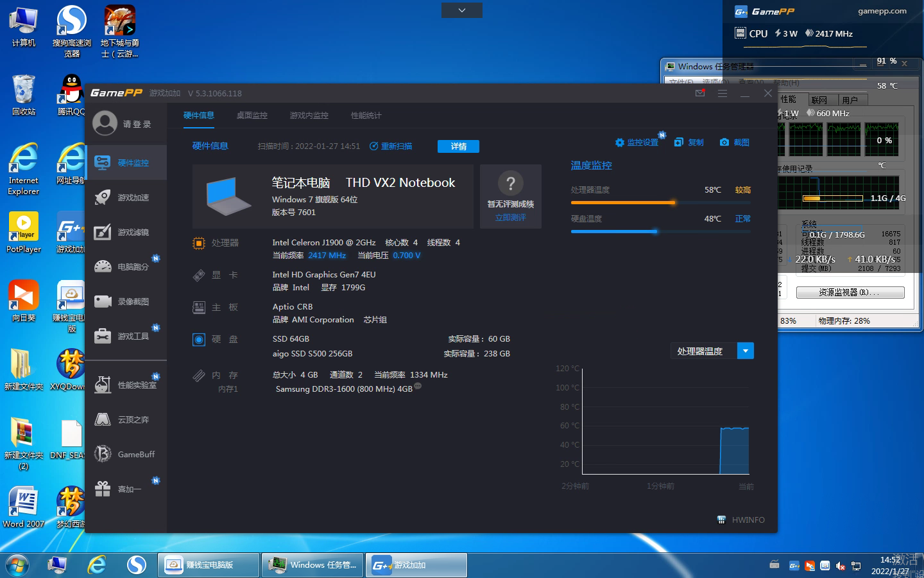This screenshot has width=924, height=578.
Task: Click the HWINFO label at bottom right
Action: click(748, 520)
